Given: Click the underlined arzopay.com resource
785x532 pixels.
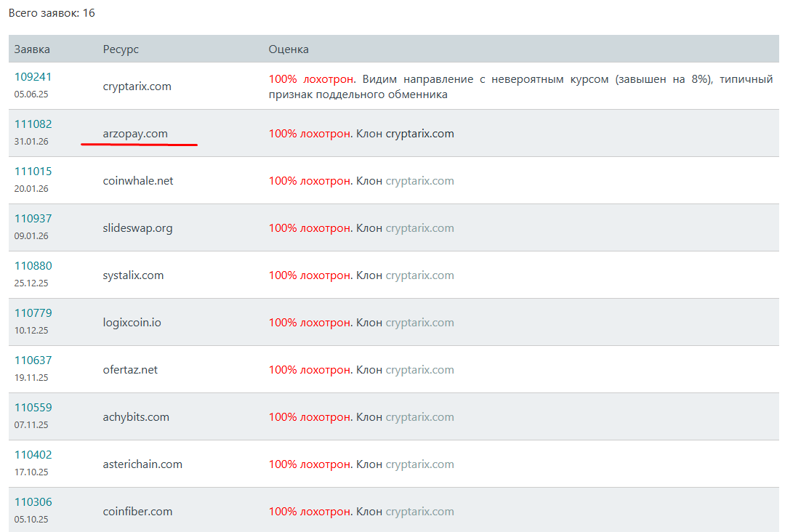Looking at the screenshot, I should pos(135,134).
